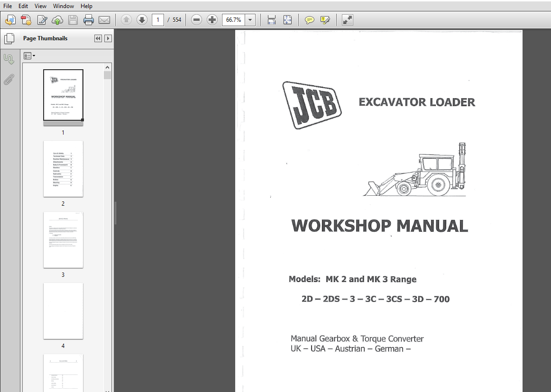The width and height of the screenshot is (551, 392).
Task: Click the thumbnails scrollbar thumb
Action: pyautogui.click(x=108, y=75)
